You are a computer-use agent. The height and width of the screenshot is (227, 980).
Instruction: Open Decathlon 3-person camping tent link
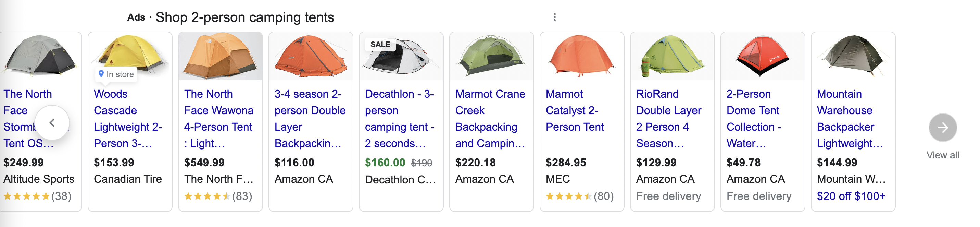tap(400, 118)
